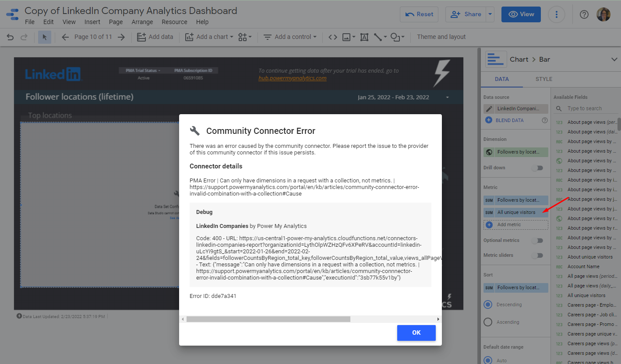Viewport: 621px width, 364px height.
Task: Switch to the STYLE tab
Action: (x=543, y=79)
